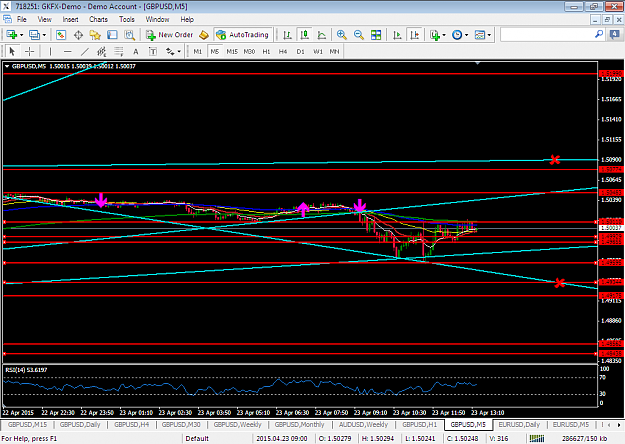Toggle the AutoTrading button
Viewport: 625px width, 444px height.
click(243, 35)
